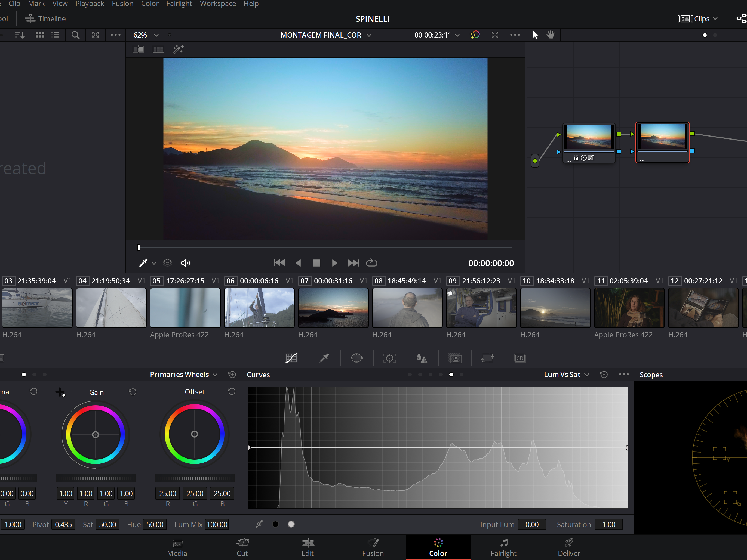This screenshot has width=747, height=560.
Task: Open the Power Window palette
Action: click(x=356, y=358)
